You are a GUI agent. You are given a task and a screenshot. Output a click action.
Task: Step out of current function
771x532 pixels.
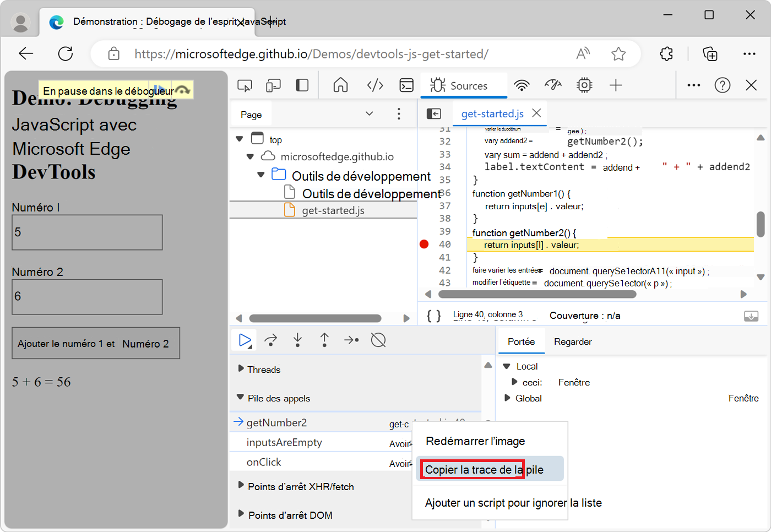point(324,340)
